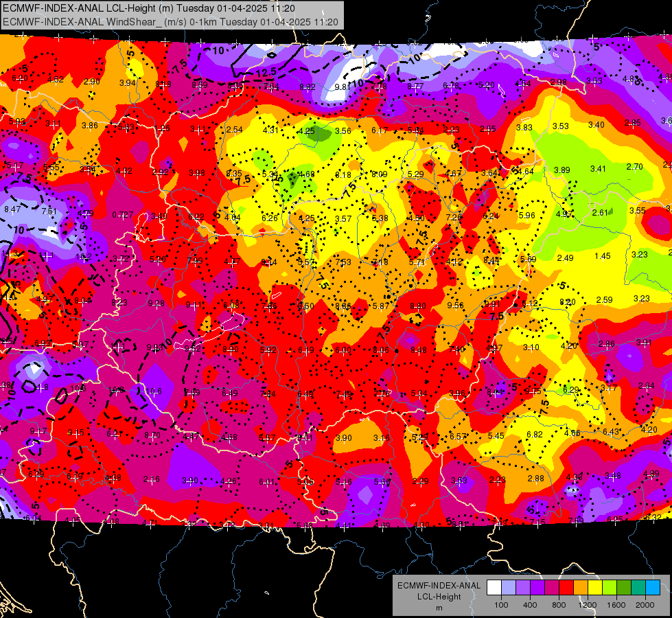Click the 7.53 grid value
Image resolution: width=672 pixels, height=618 pixels.
point(343,262)
